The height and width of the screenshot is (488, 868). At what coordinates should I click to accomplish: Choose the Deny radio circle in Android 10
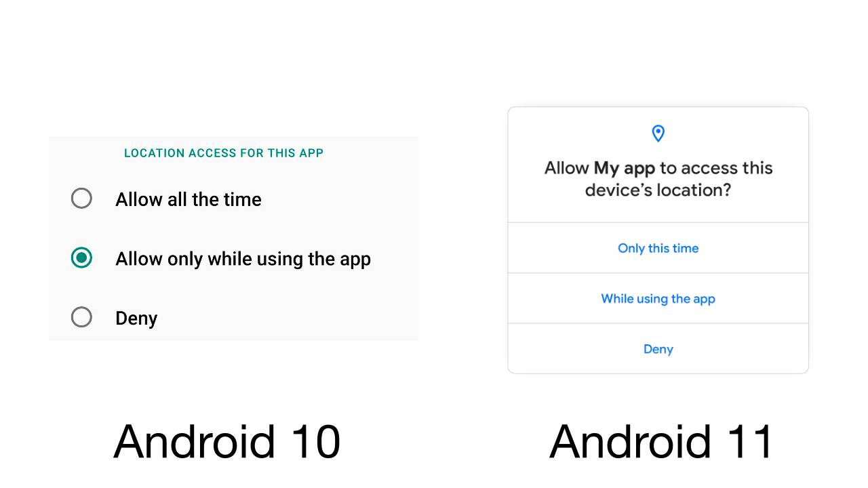(81, 317)
